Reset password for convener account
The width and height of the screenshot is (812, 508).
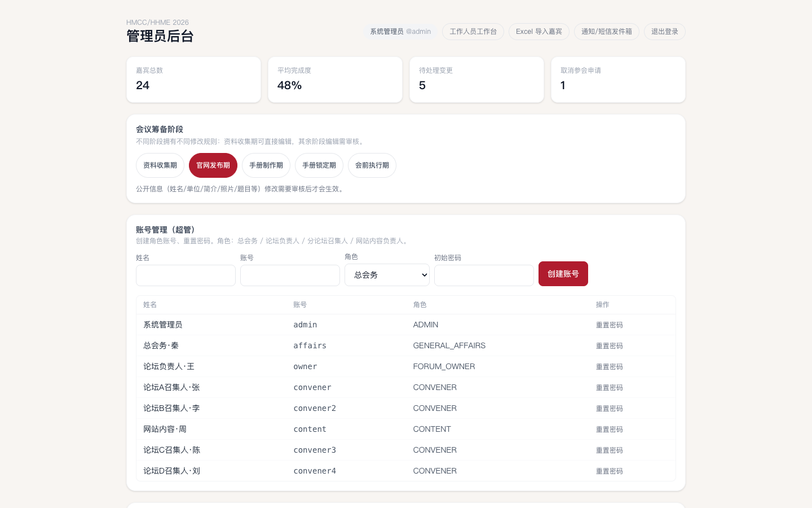[609, 388]
